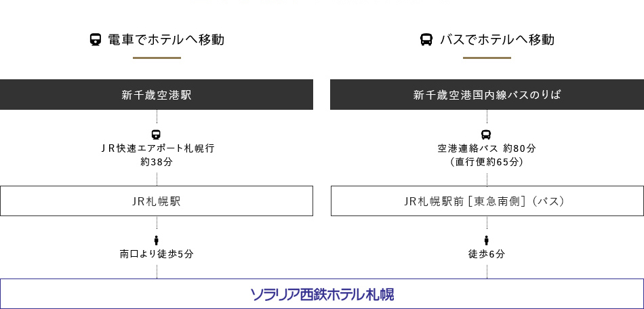Click the bus icon beside バスでホテルへ移動
644x309 pixels.
[x=426, y=40]
